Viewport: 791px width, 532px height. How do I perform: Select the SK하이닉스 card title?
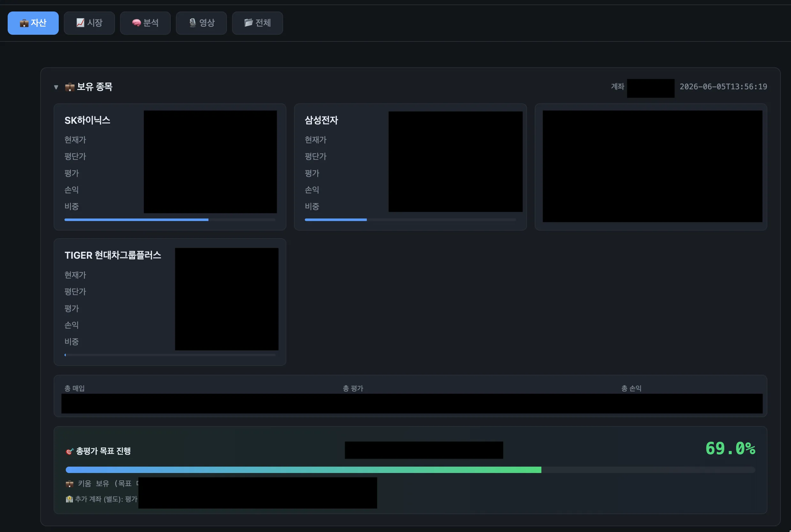[x=87, y=121]
